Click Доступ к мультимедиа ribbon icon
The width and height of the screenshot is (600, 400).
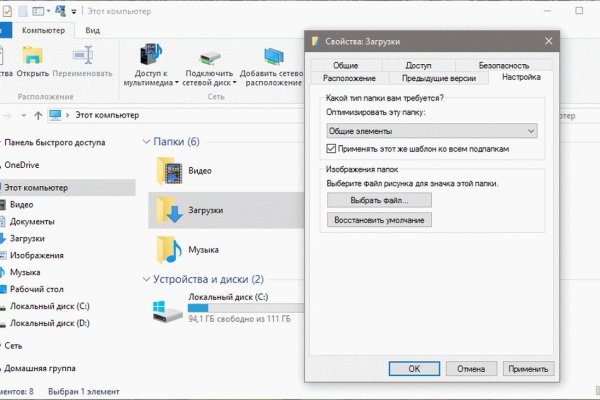coord(151,56)
